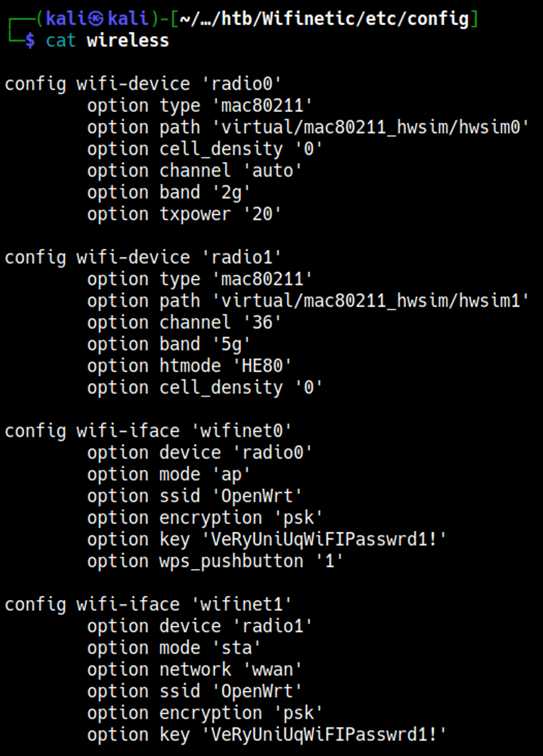
Task: Click the txpower '20' option line
Action: pos(184,214)
